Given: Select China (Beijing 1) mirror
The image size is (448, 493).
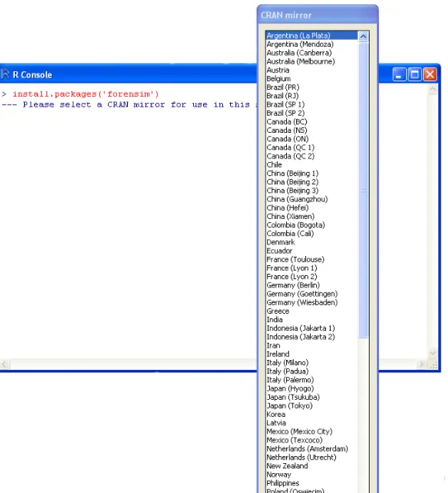Looking at the screenshot, I should tap(312, 173).
